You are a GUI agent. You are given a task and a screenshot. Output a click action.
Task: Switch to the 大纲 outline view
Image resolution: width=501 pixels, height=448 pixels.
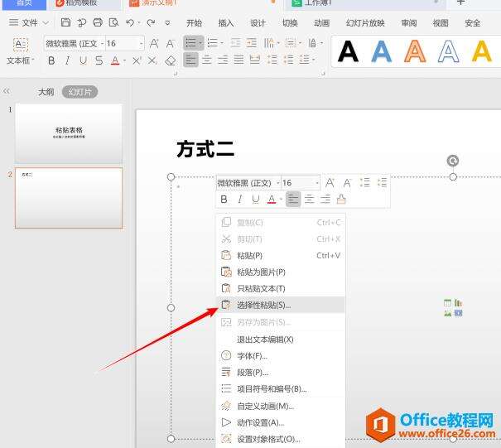pyautogui.click(x=46, y=92)
